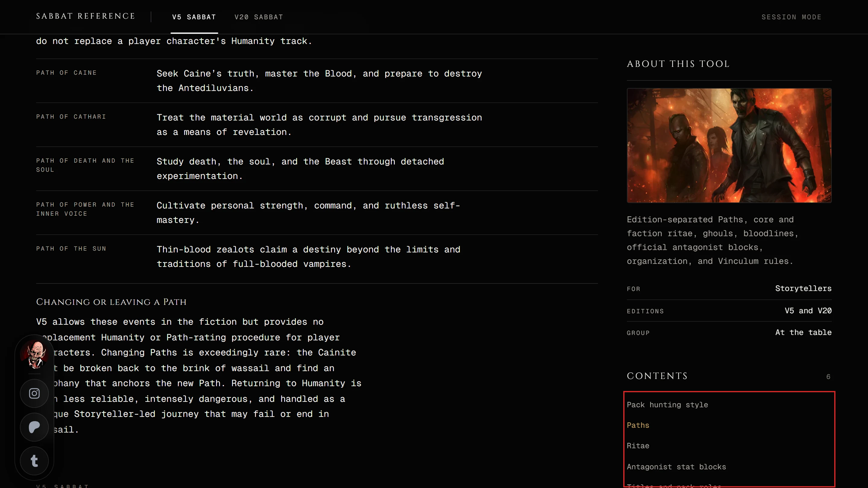Click the GROUP field label

pos(638,333)
